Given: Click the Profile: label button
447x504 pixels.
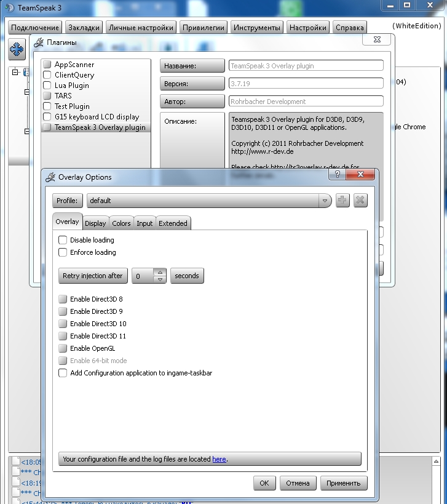Looking at the screenshot, I should coord(68,201).
